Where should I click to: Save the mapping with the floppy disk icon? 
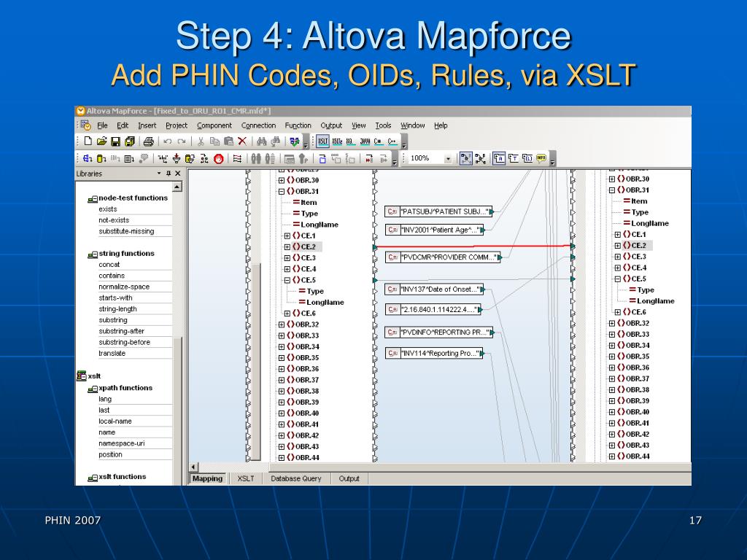115,141
